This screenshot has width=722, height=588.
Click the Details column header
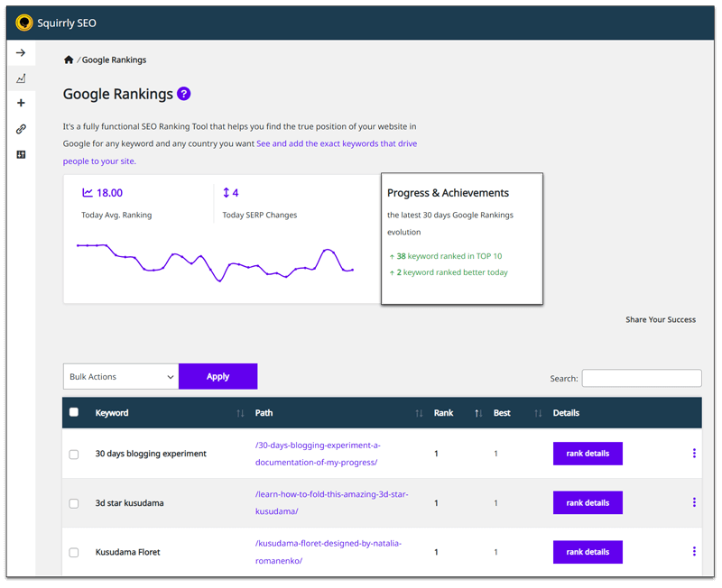pos(566,413)
